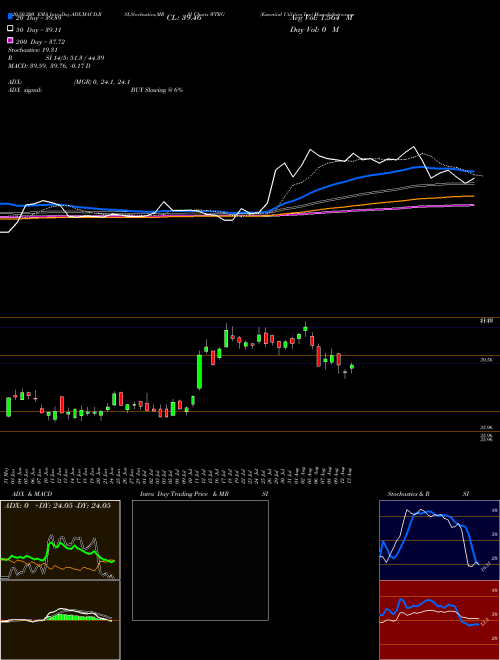Click the last green candlestick on chart
This screenshot has height=660, width=500.
coord(352,367)
